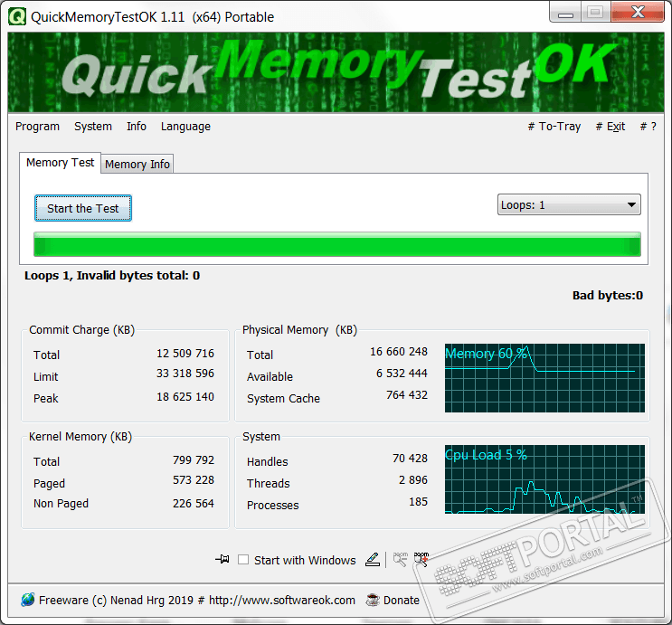This screenshot has width=672, height=625.
Task: Click the 'Kernel Memory (KB)' group title
Action: pyautogui.click(x=80, y=437)
